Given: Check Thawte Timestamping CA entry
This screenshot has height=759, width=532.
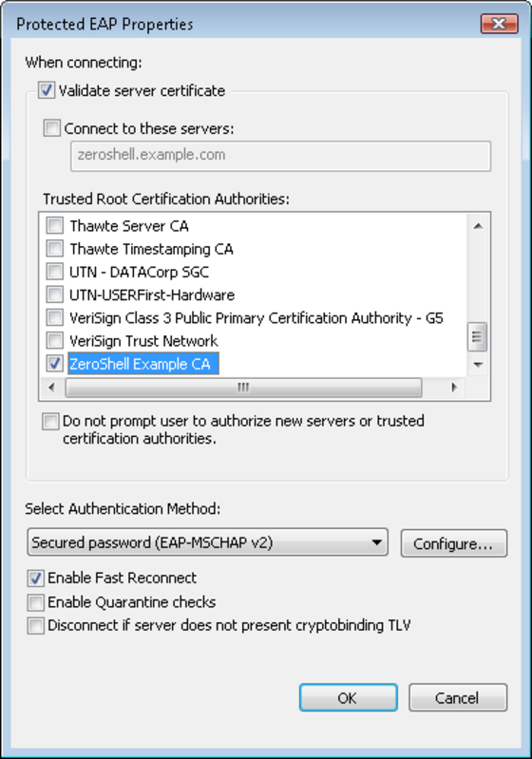Looking at the screenshot, I should [55, 249].
